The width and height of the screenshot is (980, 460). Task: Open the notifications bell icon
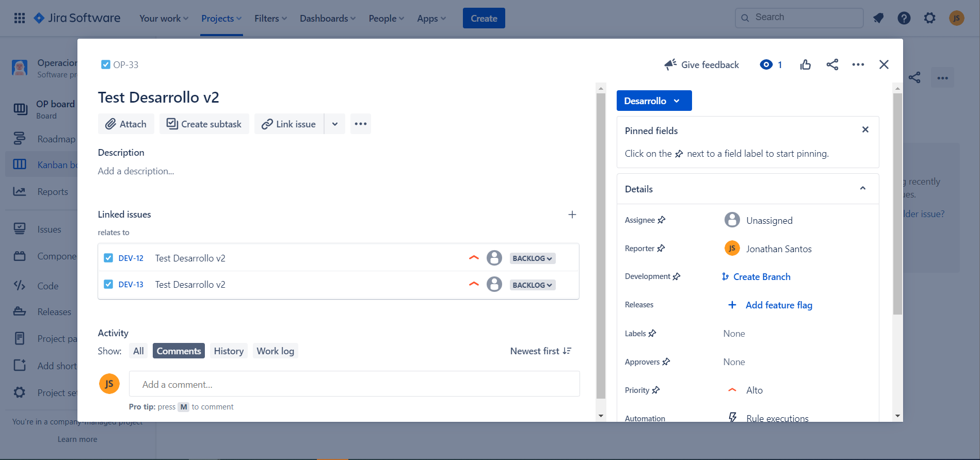pyautogui.click(x=878, y=18)
